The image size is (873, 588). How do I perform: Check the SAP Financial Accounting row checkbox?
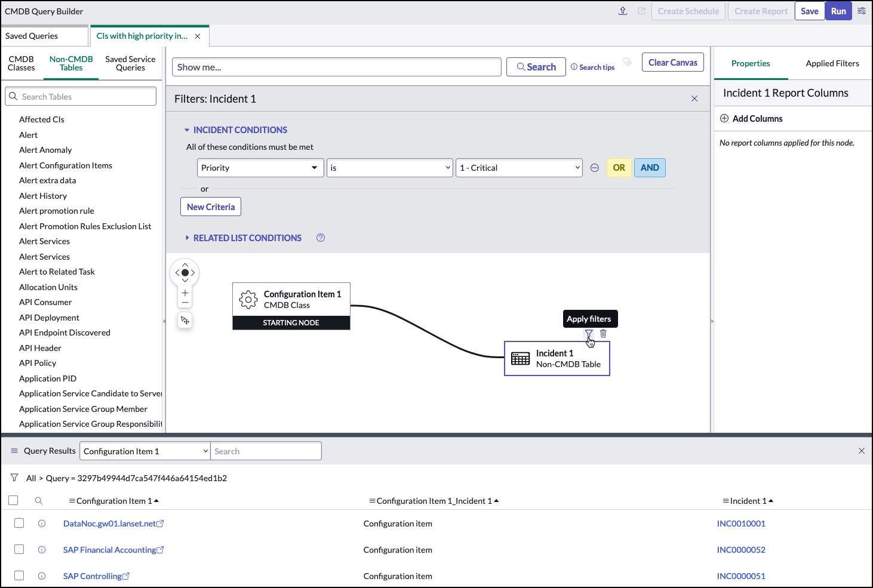(19, 549)
